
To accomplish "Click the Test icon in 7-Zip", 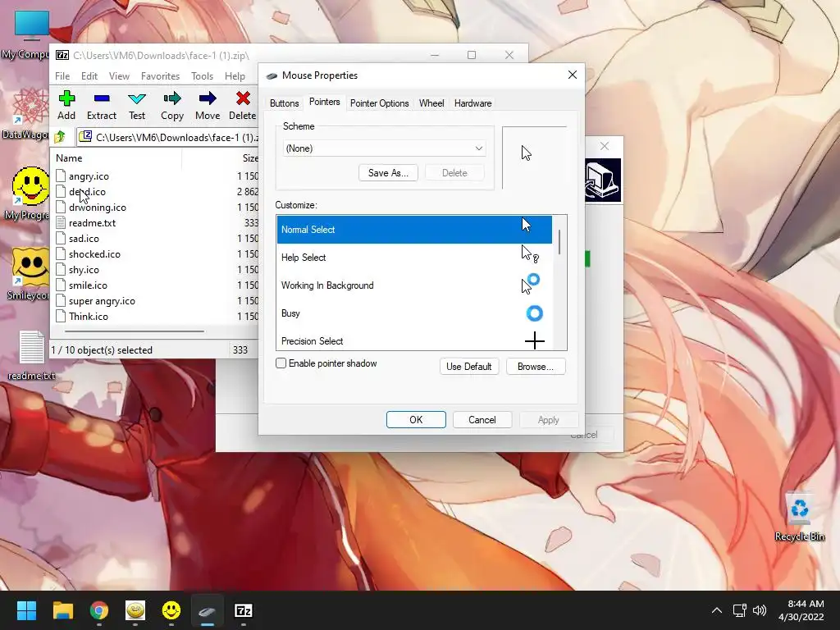I will pyautogui.click(x=137, y=98).
